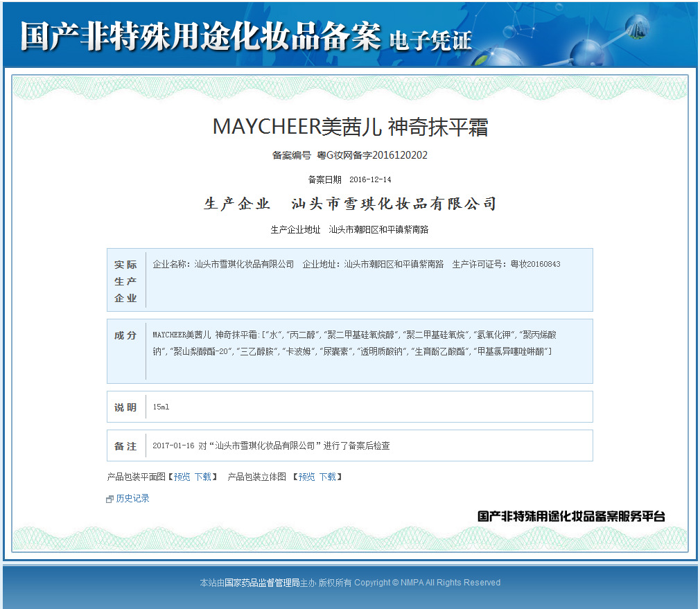Click the 说明 row label
The image size is (700, 609).
(125, 407)
